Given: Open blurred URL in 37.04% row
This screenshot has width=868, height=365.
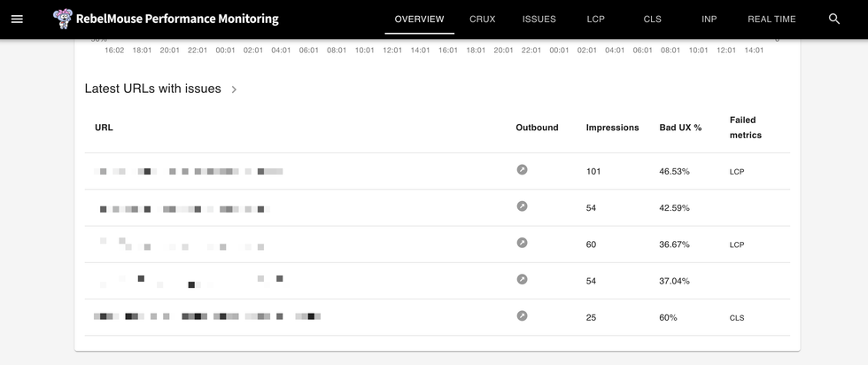Looking at the screenshot, I should tap(191, 281).
